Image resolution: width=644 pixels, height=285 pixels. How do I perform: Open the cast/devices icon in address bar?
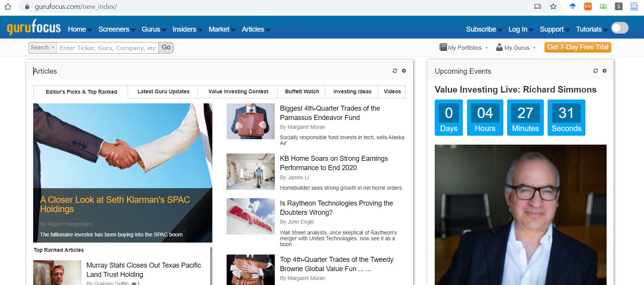click(538, 6)
